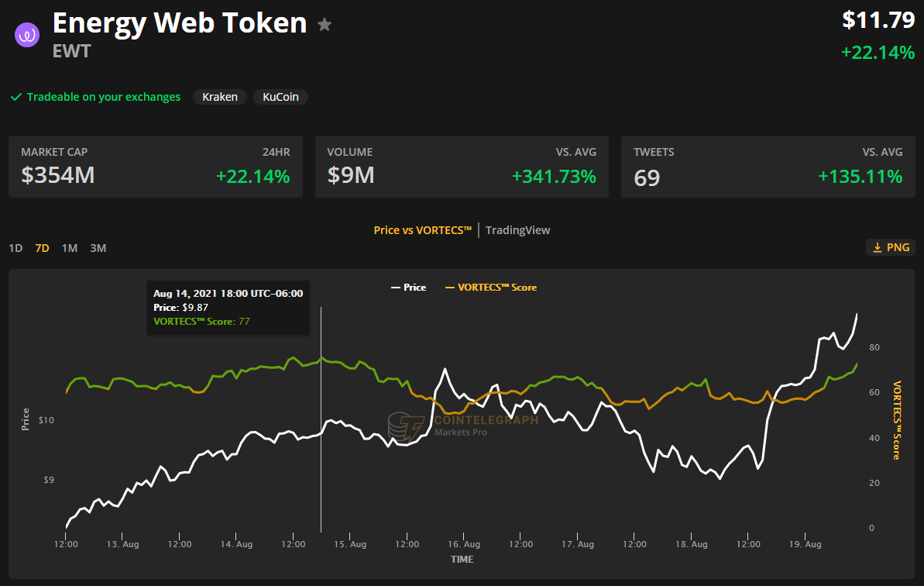Select the 1M time range
Screen dimensions: 924x586
pyautogui.click(x=70, y=248)
